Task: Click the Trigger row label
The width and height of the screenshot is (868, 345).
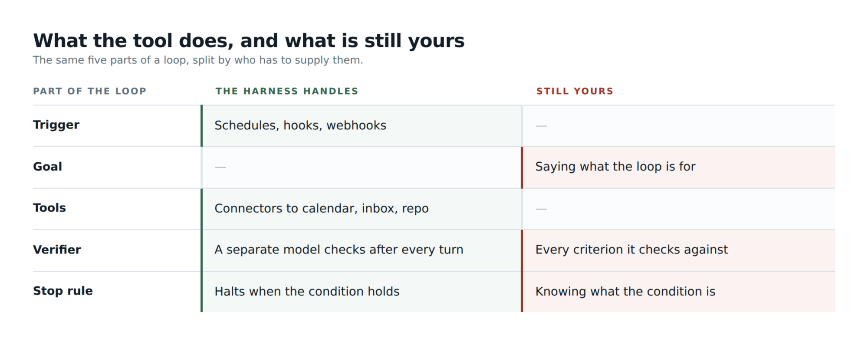Action: tap(56, 125)
